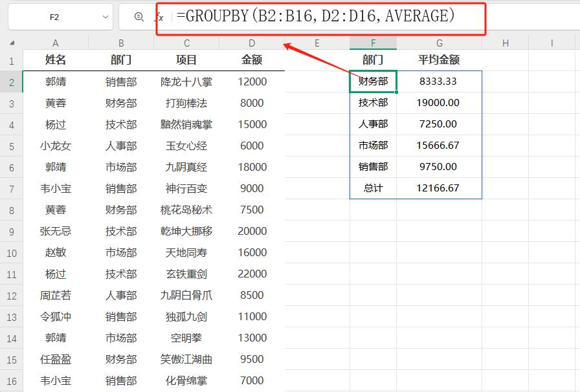Click the 人事部 cell in column F
Viewport: 580px width, 392px height.
(x=373, y=124)
